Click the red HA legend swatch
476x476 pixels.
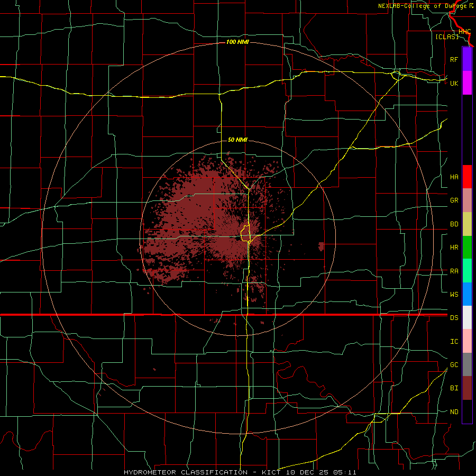tap(467, 177)
